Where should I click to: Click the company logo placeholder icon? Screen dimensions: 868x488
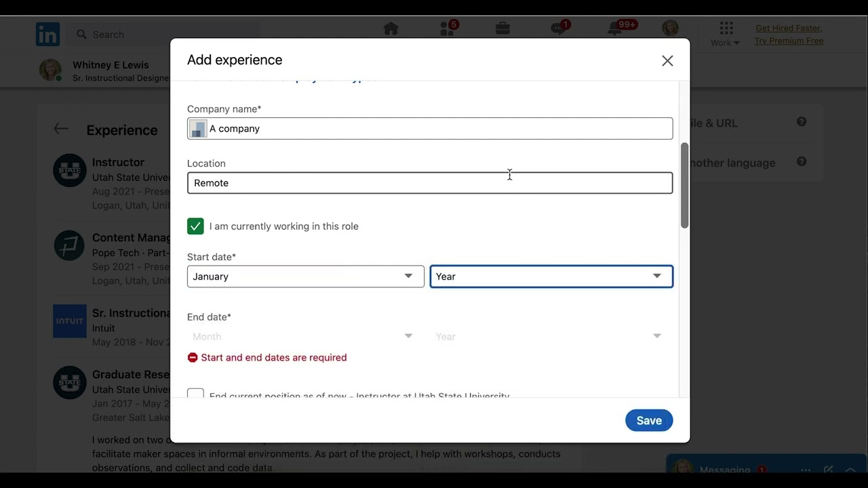coord(198,129)
